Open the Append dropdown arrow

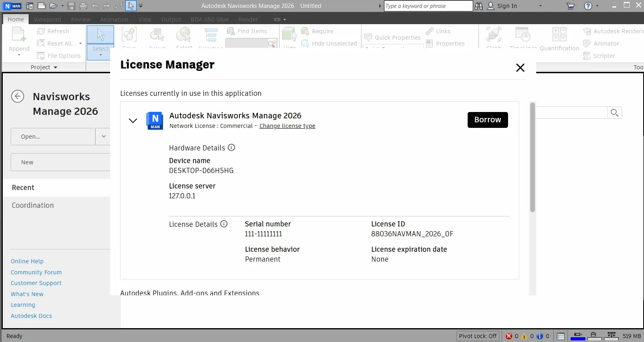pyautogui.click(x=19, y=55)
